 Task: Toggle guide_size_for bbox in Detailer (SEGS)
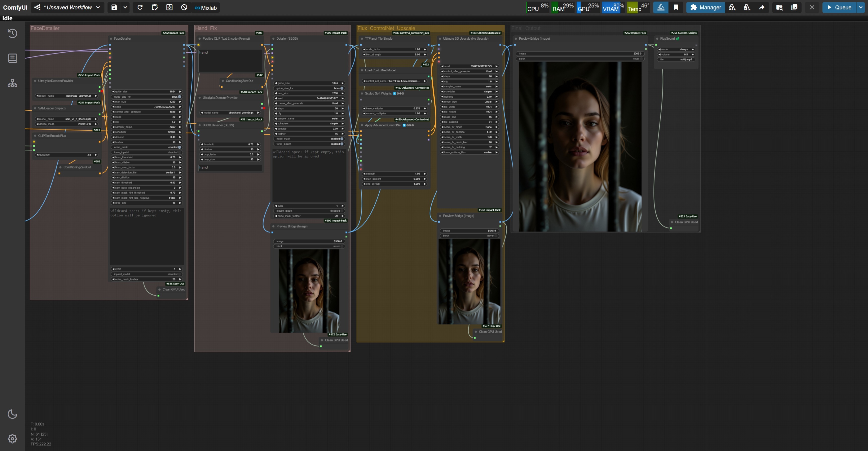coord(342,88)
